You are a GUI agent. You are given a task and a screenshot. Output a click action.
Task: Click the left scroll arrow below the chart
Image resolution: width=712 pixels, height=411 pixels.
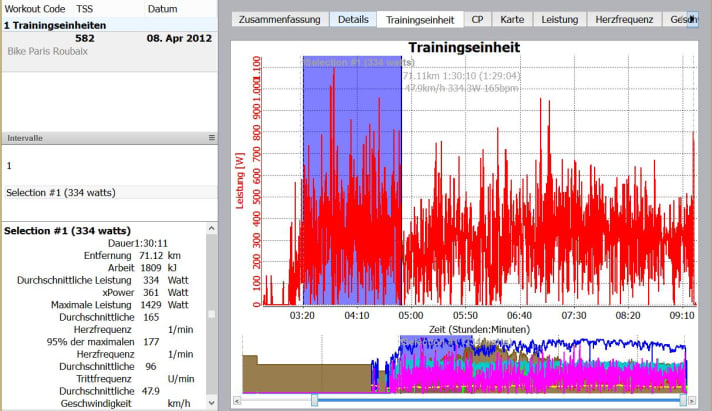[x=236, y=400]
